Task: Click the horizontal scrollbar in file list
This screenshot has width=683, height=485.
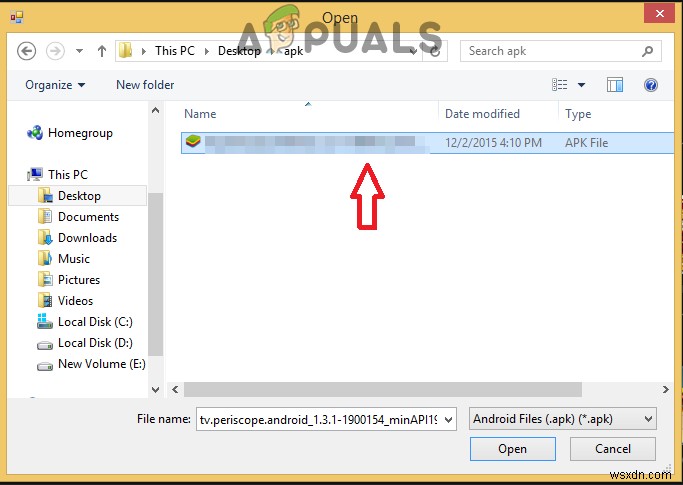Action: tap(382, 390)
